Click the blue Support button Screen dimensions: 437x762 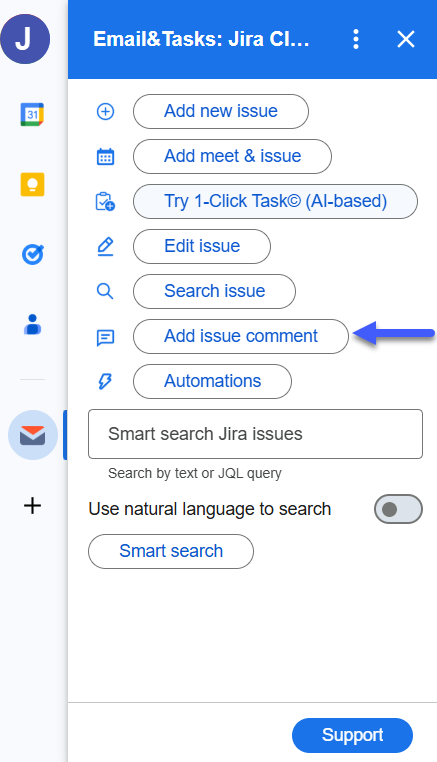(x=352, y=735)
